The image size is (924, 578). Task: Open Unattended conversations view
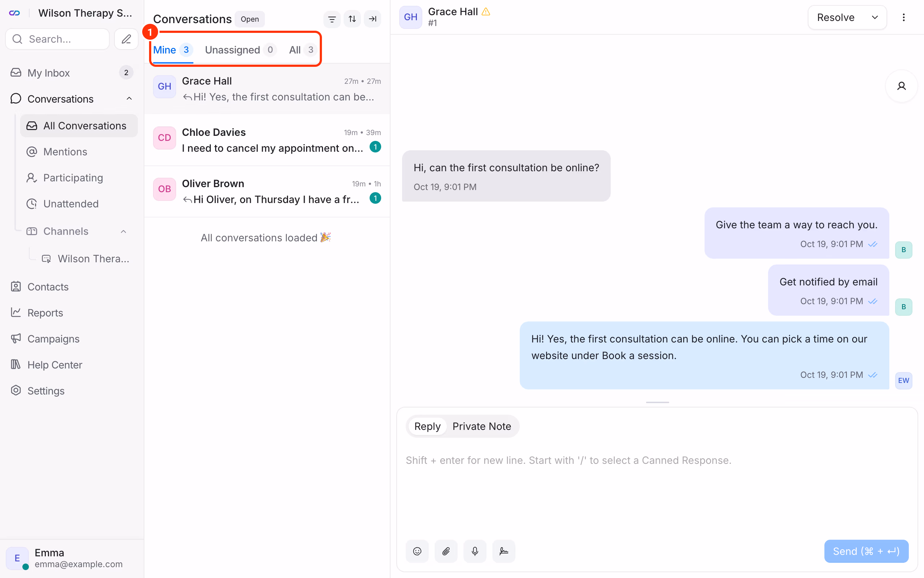tap(79, 203)
